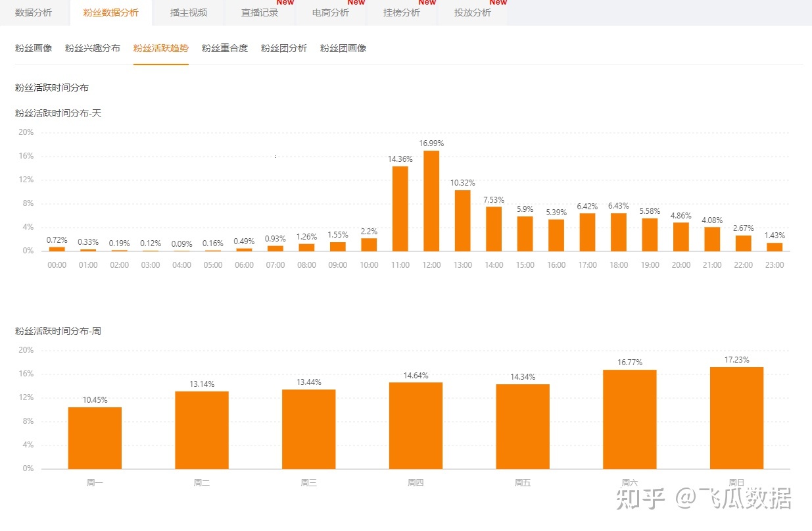This screenshot has width=812, height=531.
Task: Click the 22:00 bar showing 2.67%
Action: click(x=744, y=243)
